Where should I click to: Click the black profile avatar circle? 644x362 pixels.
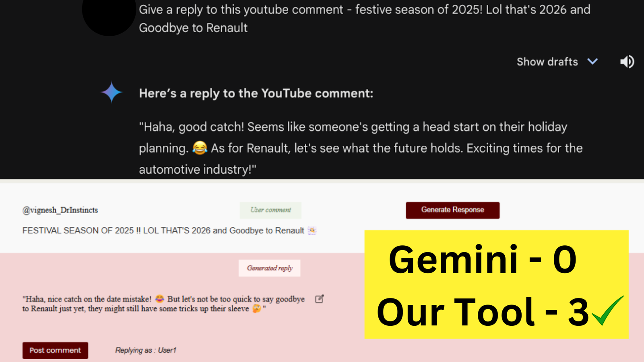(x=109, y=14)
